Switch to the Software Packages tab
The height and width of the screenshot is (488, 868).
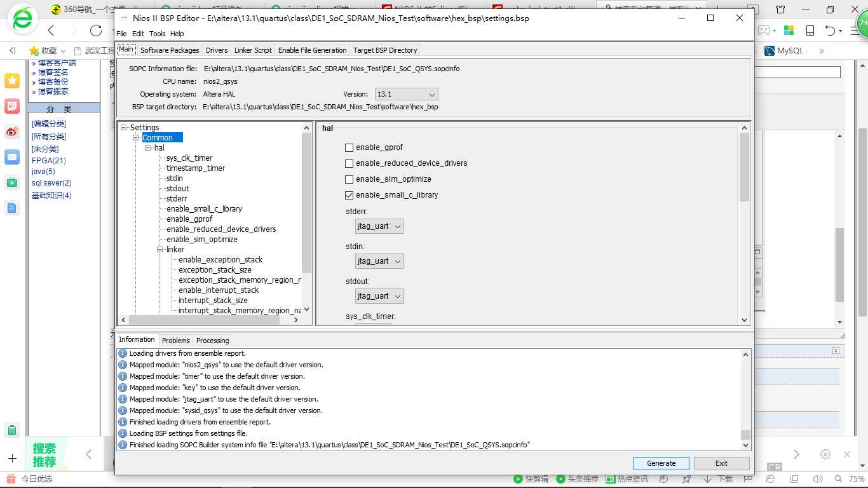click(x=170, y=50)
